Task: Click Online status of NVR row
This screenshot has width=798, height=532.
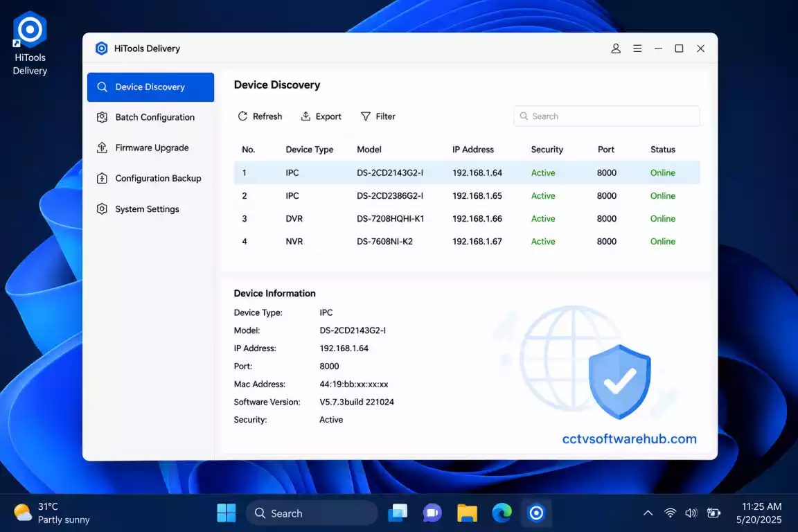Action: [663, 241]
